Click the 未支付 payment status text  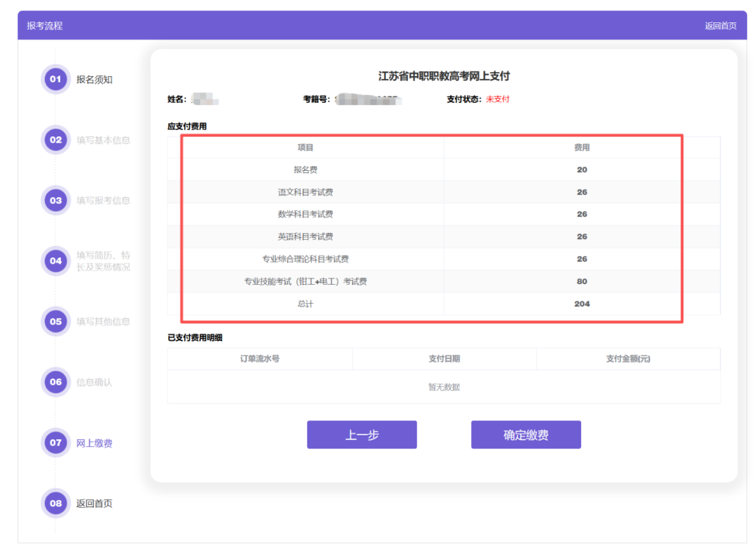coord(498,99)
